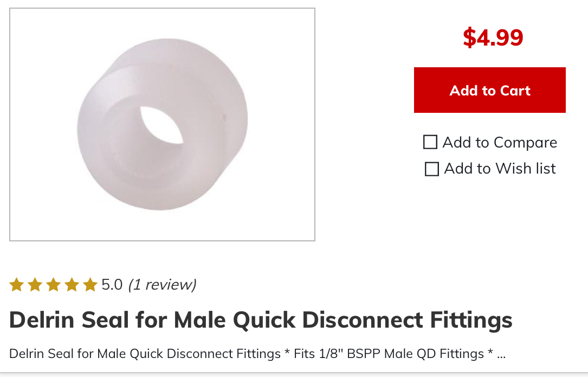
Task: Click the fourth gold rating star
Action: click(x=72, y=285)
